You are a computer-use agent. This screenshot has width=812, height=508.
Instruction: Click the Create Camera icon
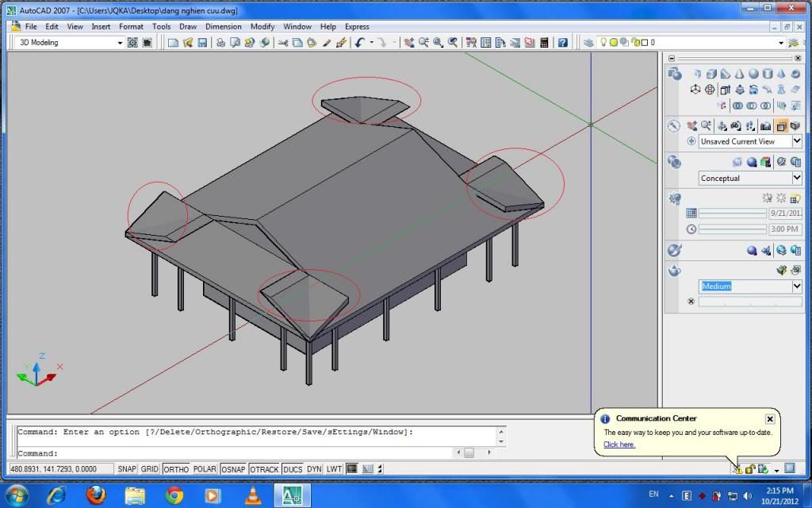765,126
